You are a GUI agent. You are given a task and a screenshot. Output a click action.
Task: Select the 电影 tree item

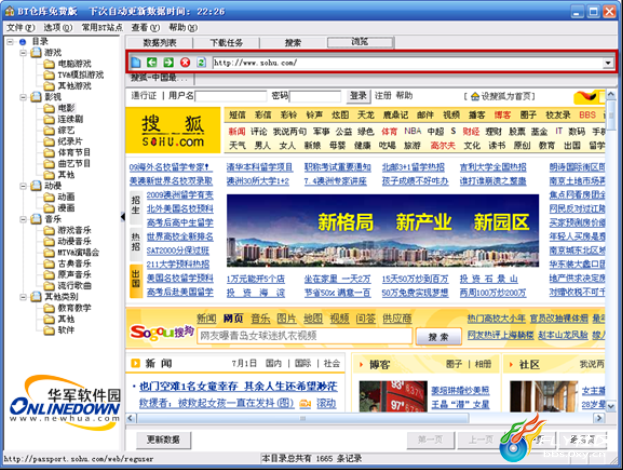(66, 108)
